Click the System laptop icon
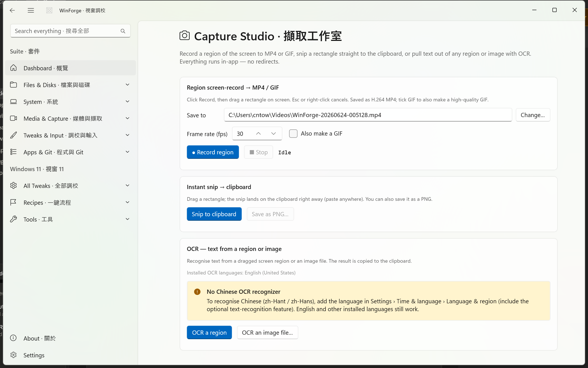The width and height of the screenshot is (588, 368). pyautogui.click(x=13, y=101)
